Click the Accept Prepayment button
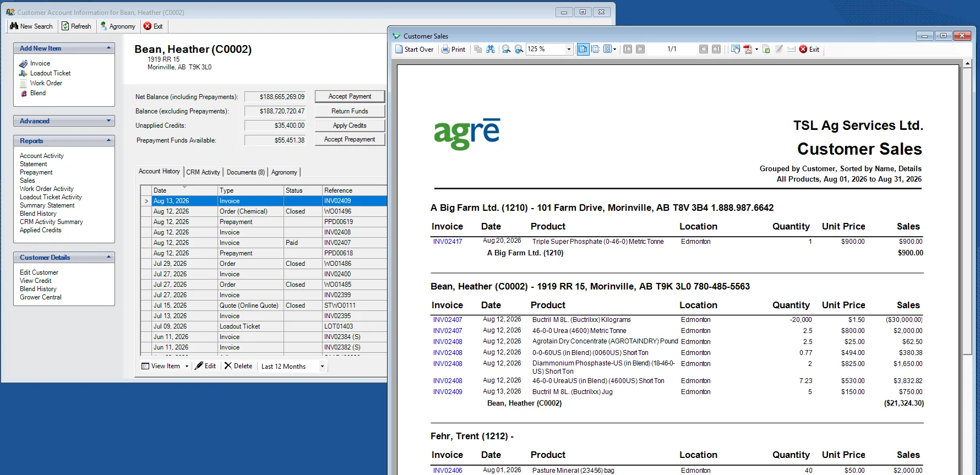 click(x=350, y=140)
